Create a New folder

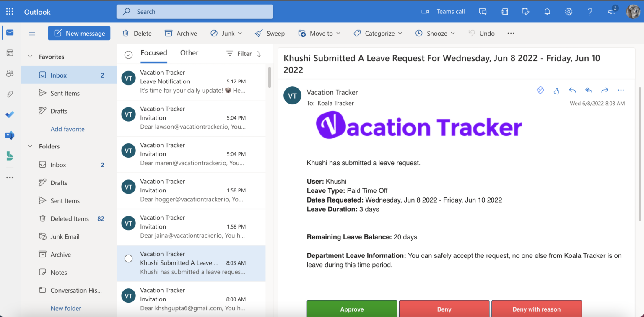(66, 308)
